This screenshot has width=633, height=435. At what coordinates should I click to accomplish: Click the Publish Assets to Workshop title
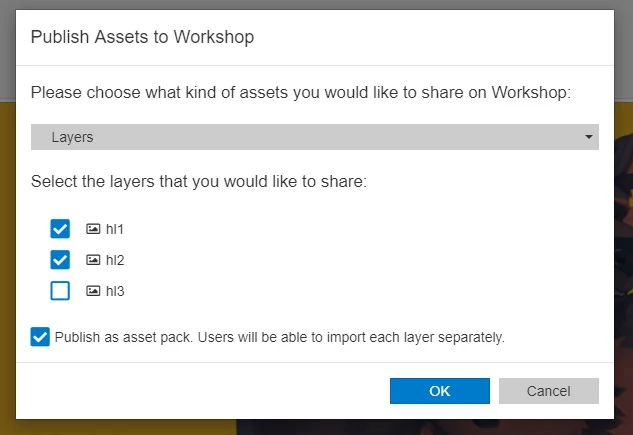click(142, 38)
